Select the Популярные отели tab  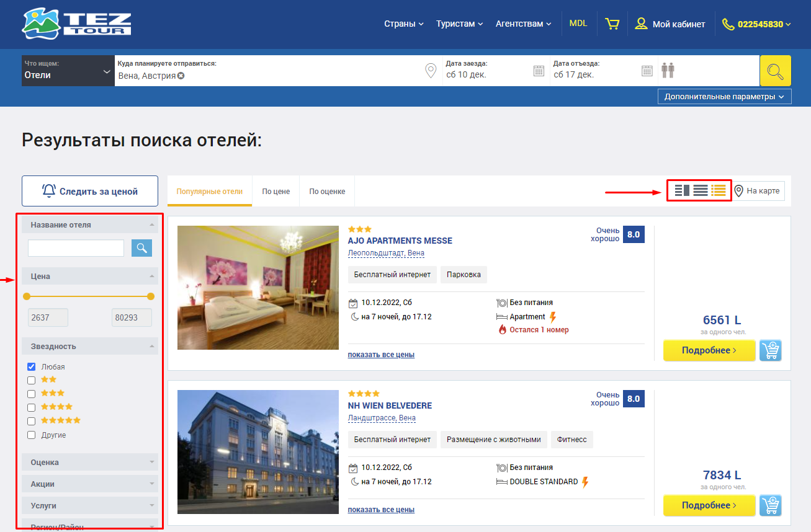click(x=210, y=191)
